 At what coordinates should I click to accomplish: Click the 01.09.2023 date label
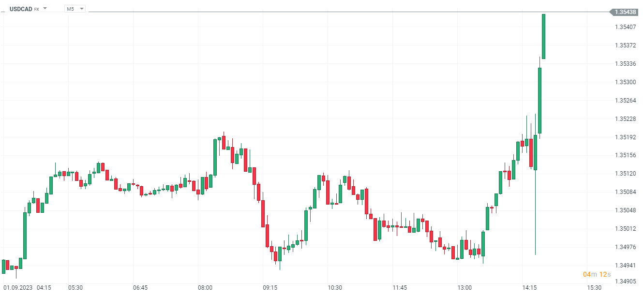point(17,288)
